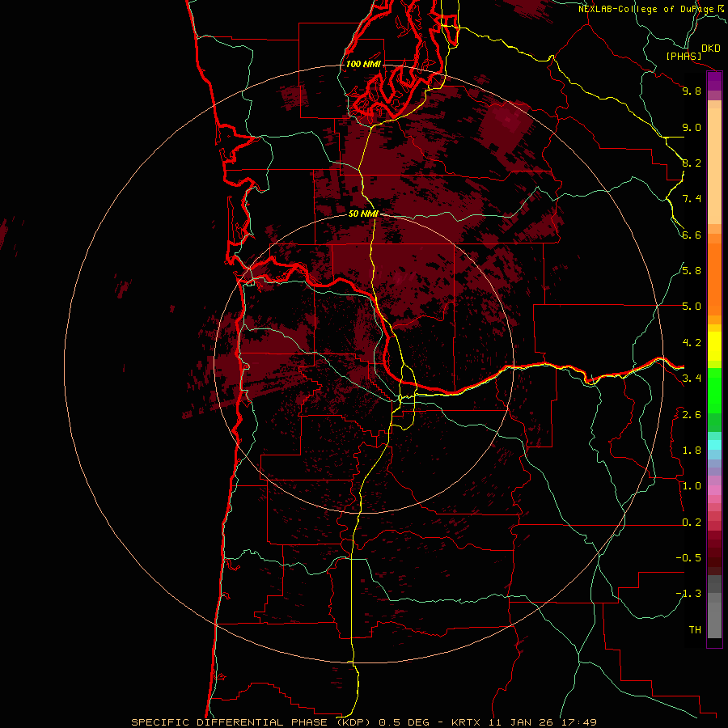This screenshot has width=728, height=728.
Task: Click the 7.4 value on the color scale
Action: (x=692, y=199)
